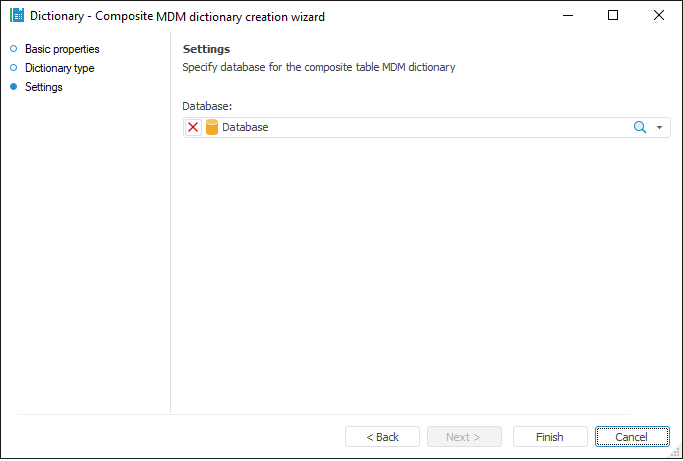Click the orange database cylinder icon
Image resolution: width=683 pixels, height=461 pixels.
(x=212, y=128)
